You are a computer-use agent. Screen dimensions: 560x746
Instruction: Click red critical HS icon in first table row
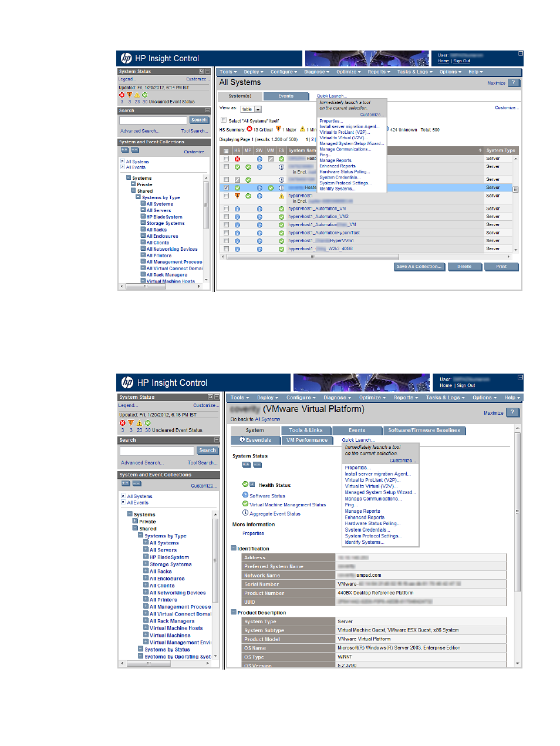pyautogui.click(x=238, y=159)
